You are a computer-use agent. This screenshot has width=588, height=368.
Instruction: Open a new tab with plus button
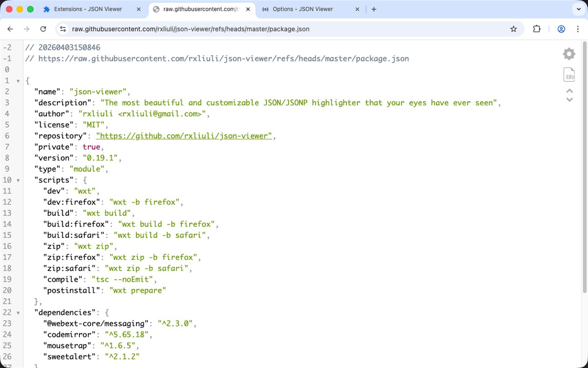tap(374, 9)
